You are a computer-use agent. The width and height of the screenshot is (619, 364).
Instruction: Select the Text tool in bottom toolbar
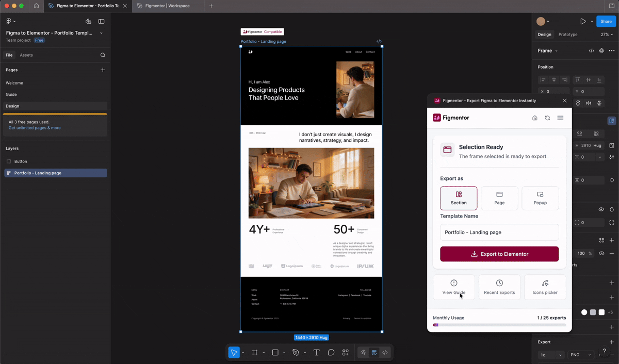(316, 353)
